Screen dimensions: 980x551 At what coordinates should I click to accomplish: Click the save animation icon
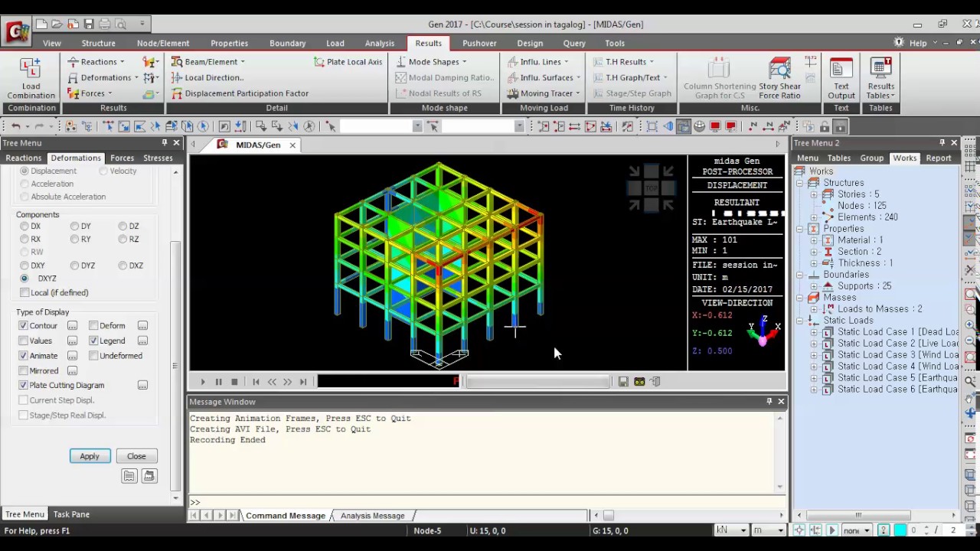click(623, 381)
